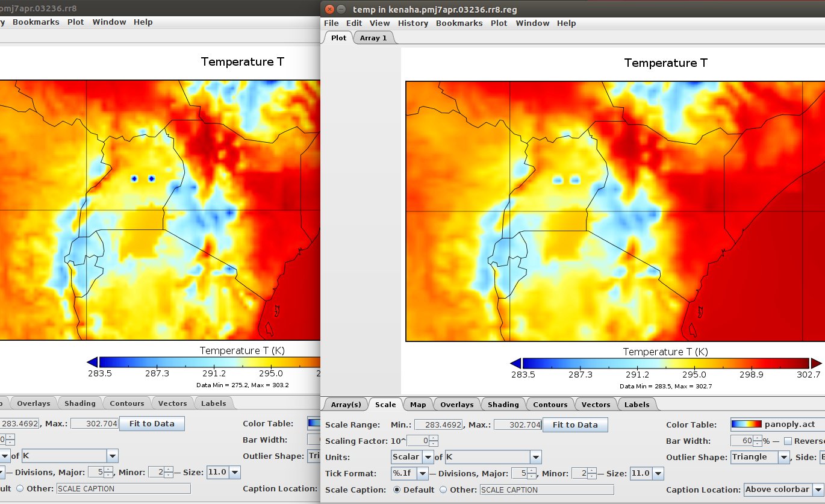Open Vectors tab in back window
Image resolution: width=825 pixels, height=504 pixels.
[173, 403]
